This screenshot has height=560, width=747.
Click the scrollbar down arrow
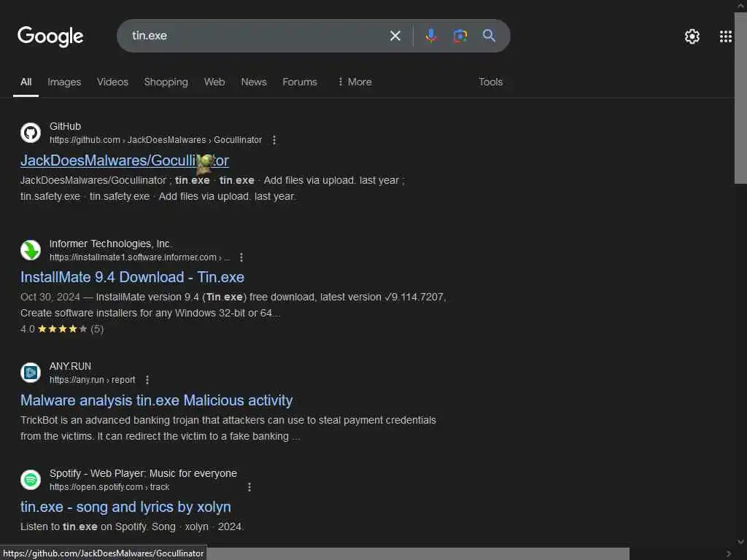740,542
